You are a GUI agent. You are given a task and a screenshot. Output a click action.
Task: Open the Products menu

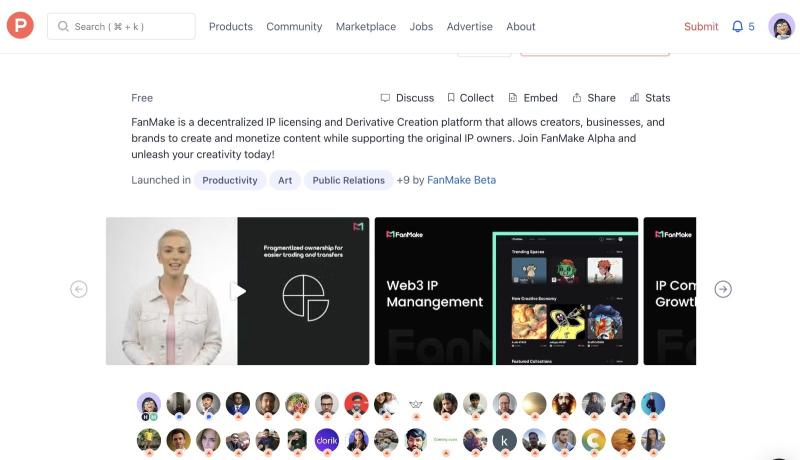(x=231, y=27)
